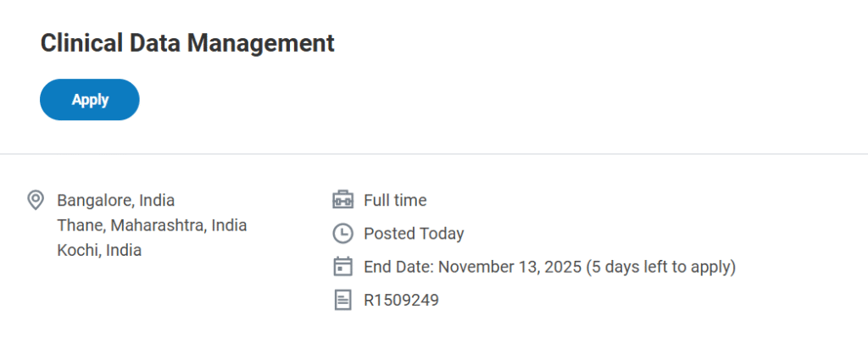Click the clock icon beside Posted Today
Viewport: 868px width, 343px height.
point(342,234)
